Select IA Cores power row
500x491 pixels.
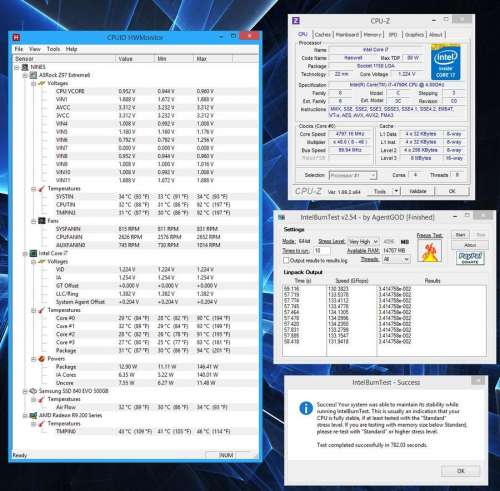pos(135,375)
